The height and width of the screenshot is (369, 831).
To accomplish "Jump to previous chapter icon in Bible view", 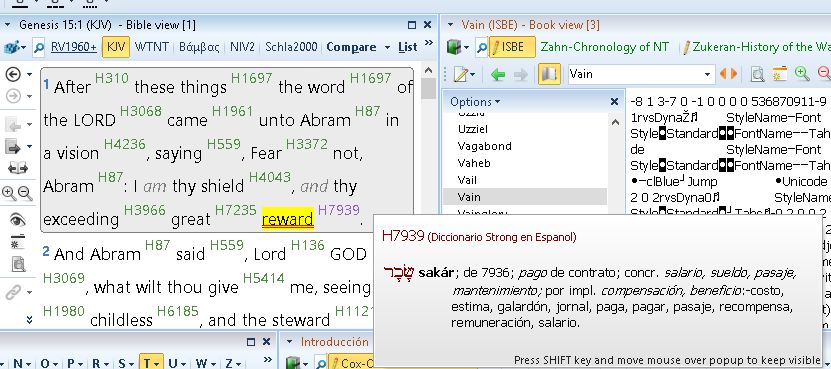I will point(13,125).
